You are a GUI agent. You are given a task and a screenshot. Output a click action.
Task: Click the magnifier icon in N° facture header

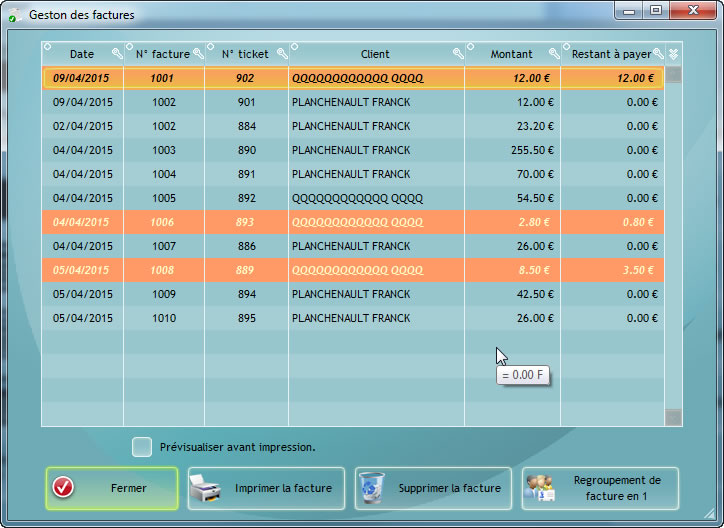tap(198, 54)
